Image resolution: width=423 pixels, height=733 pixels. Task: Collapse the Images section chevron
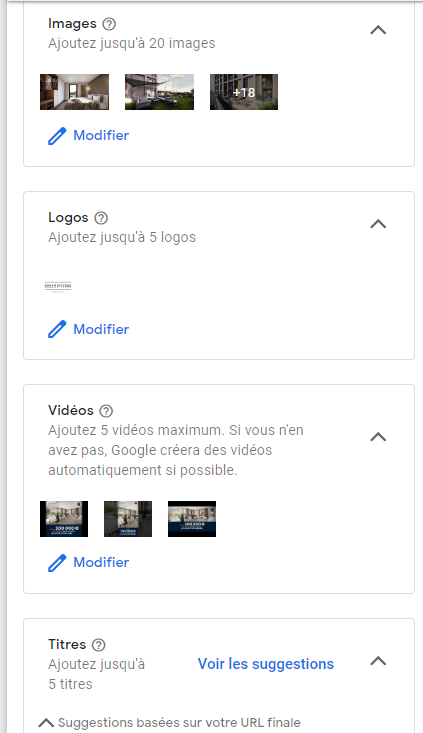tap(378, 30)
